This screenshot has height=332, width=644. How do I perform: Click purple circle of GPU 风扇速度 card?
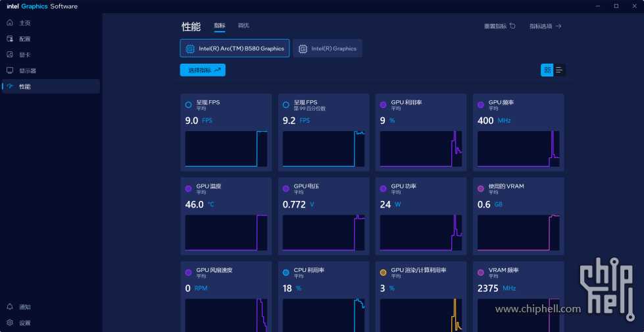(189, 273)
